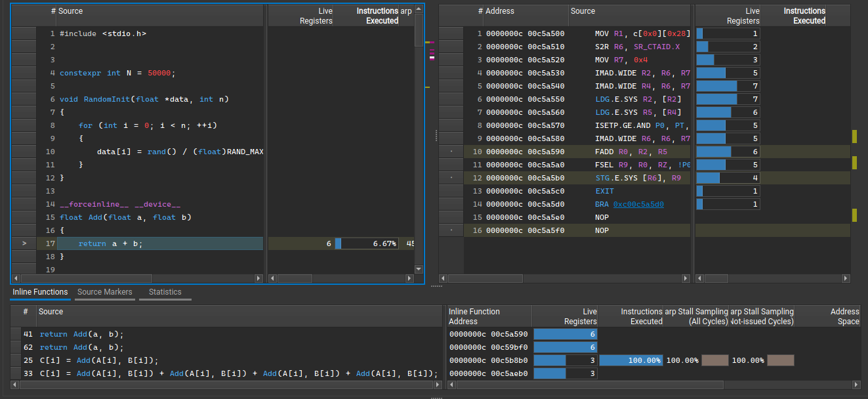This screenshot has width=868, height=399.
Task: Click inline address 0000000c 00c5a590
Action: click(488, 334)
